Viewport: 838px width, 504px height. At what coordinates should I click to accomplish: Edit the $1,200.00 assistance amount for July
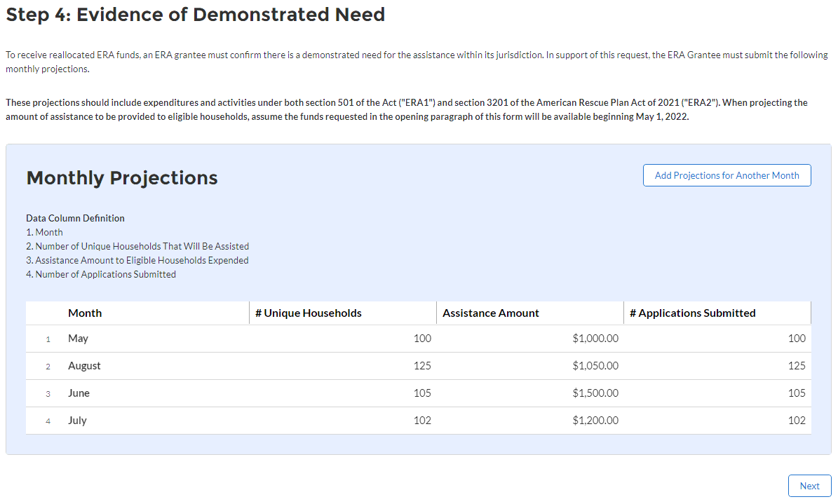tap(595, 421)
